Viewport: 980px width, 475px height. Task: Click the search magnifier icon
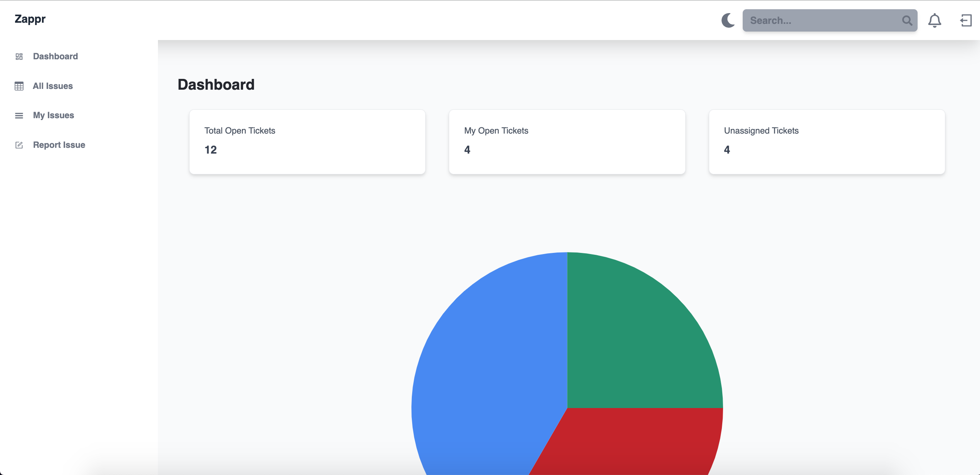point(907,20)
